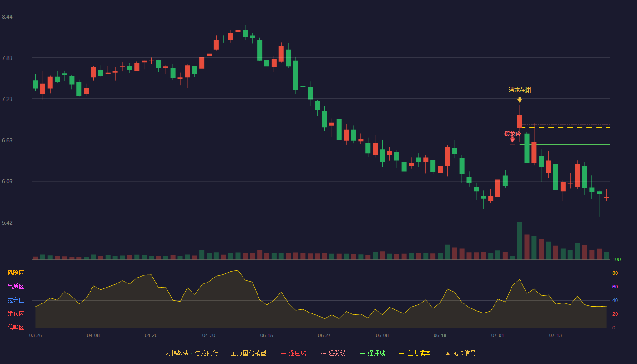637x364 pixels.
Task: Click the 5.42 price axis label
Action: 7,223
